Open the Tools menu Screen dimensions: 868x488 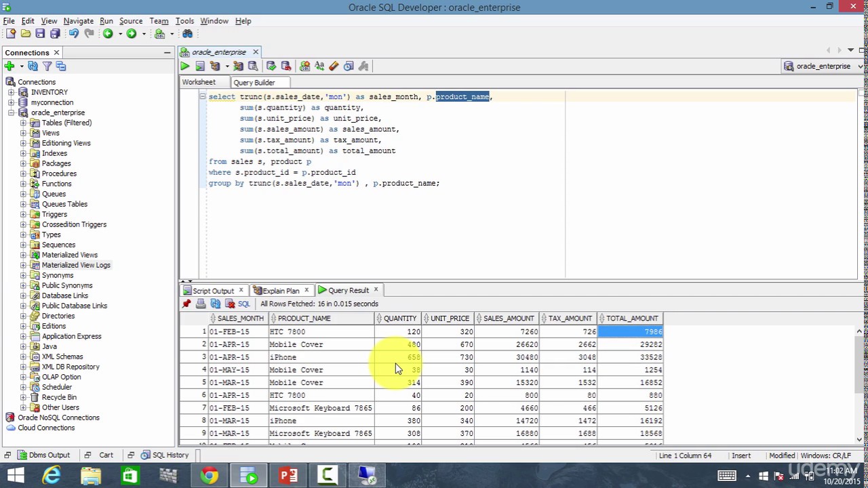pyautogui.click(x=184, y=21)
